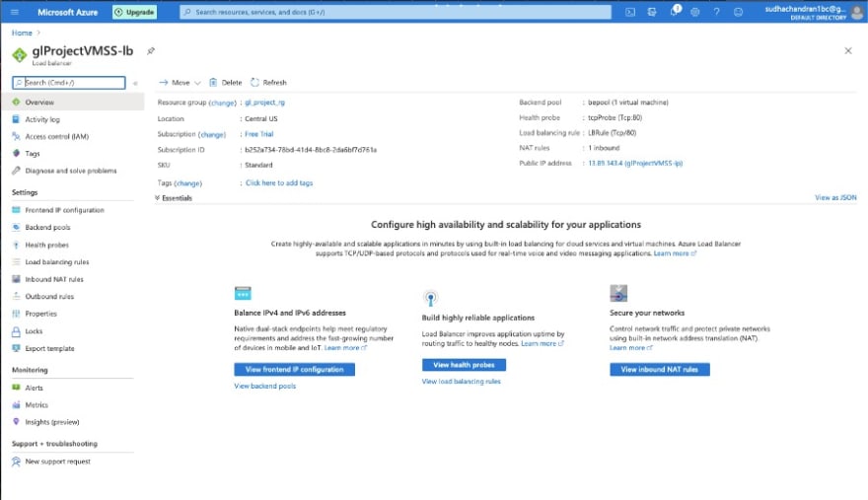Click the LBRule (Tcp/80) value
The image size is (868, 500).
pyautogui.click(x=612, y=133)
